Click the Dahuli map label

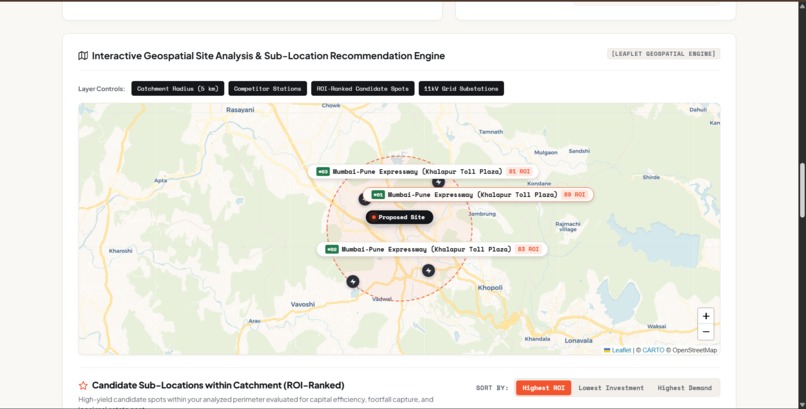pyautogui.click(x=698, y=109)
